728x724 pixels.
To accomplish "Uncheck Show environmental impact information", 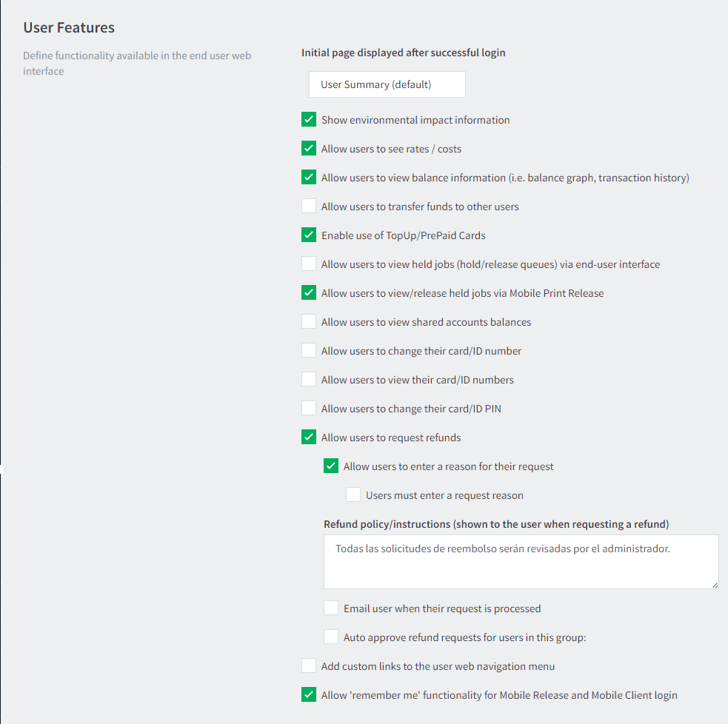I will (309, 119).
